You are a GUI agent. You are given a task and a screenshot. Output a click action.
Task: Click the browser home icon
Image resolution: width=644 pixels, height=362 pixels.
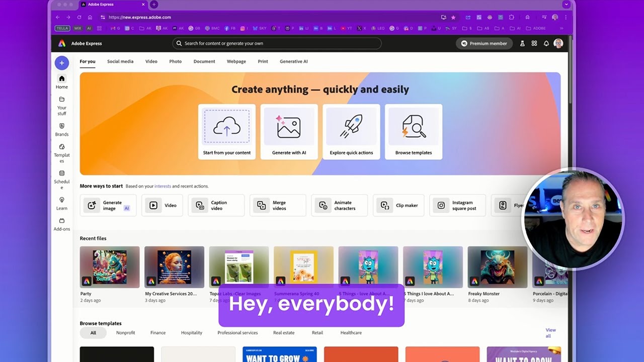(x=90, y=17)
